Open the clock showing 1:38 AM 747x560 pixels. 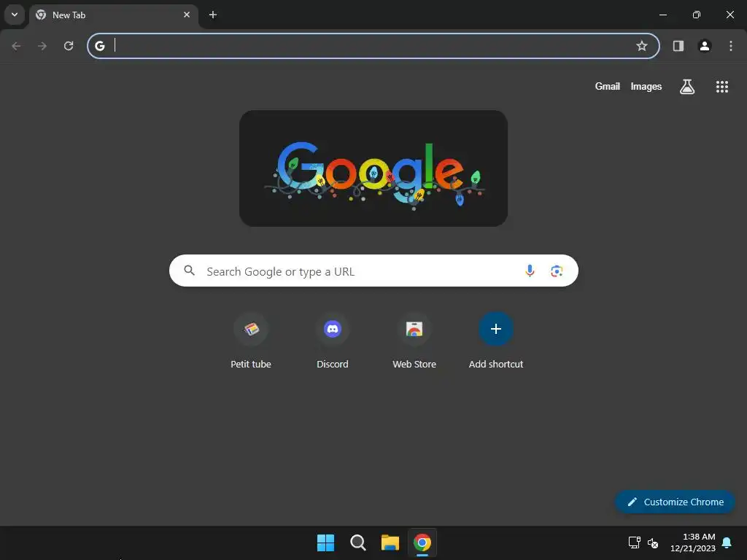[x=693, y=542]
